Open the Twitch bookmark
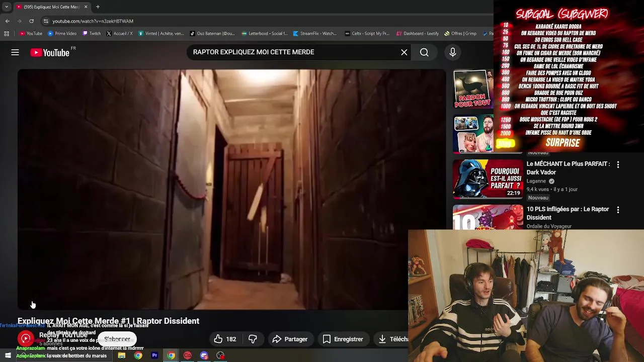 [x=92, y=34]
